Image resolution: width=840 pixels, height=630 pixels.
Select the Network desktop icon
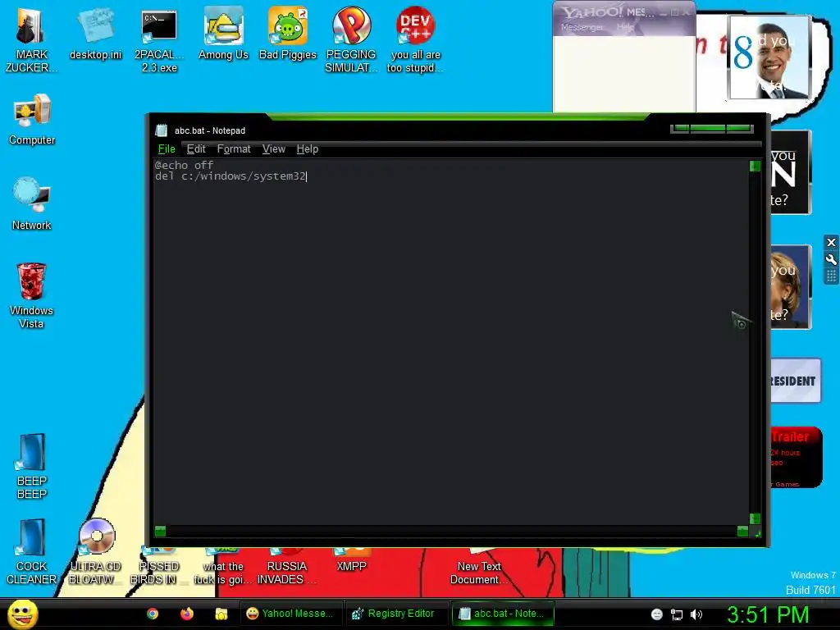point(32,203)
